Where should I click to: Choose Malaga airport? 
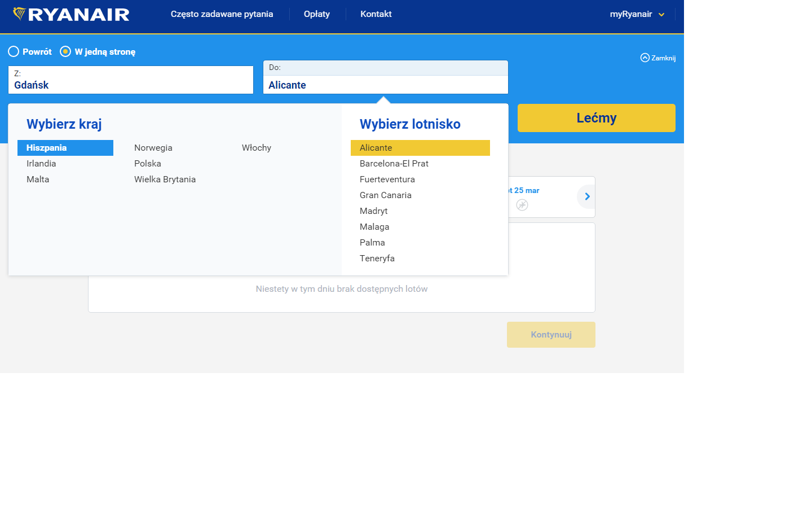click(x=374, y=227)
